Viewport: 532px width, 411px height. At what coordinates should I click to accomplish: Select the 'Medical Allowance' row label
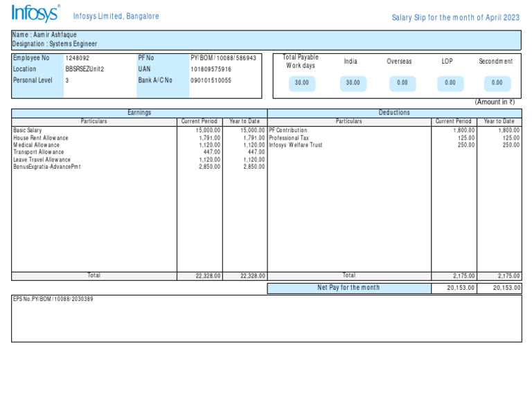[x=36, y=145]
